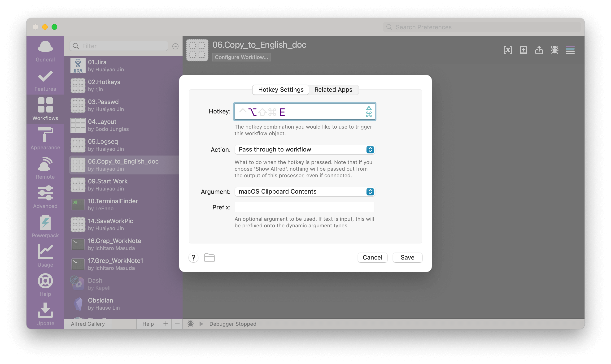Select the 06.Copy_to_English_doc workflow

pyautogui.click(x=124, y=165)
